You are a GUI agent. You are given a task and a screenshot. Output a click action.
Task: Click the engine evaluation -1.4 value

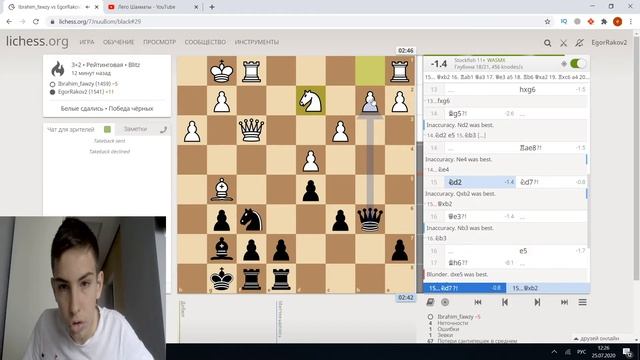439,64
